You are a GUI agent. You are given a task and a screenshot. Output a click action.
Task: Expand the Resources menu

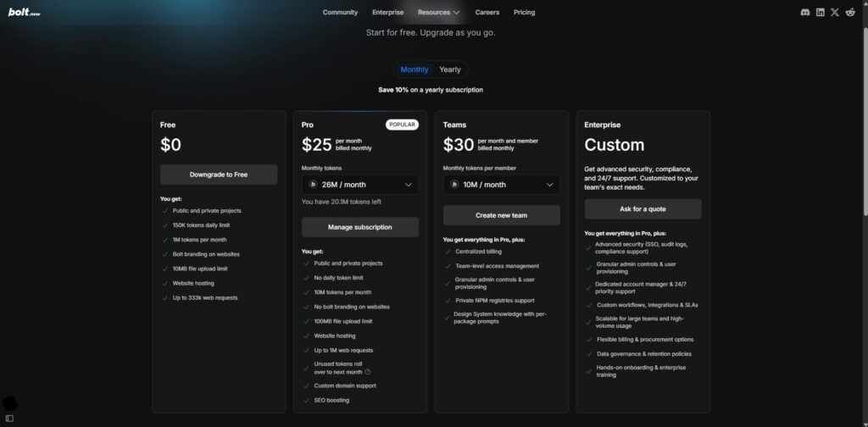(x=438, y=12)
